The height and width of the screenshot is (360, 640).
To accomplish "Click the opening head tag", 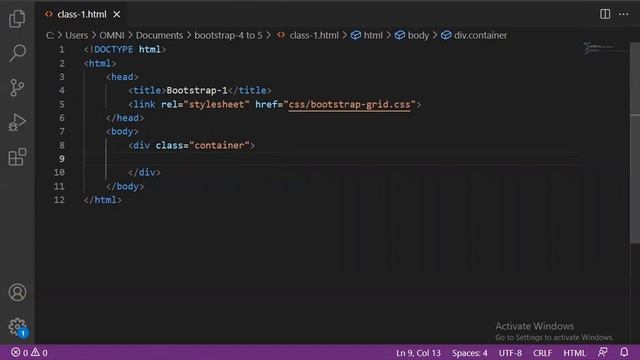I will (122, 77).
